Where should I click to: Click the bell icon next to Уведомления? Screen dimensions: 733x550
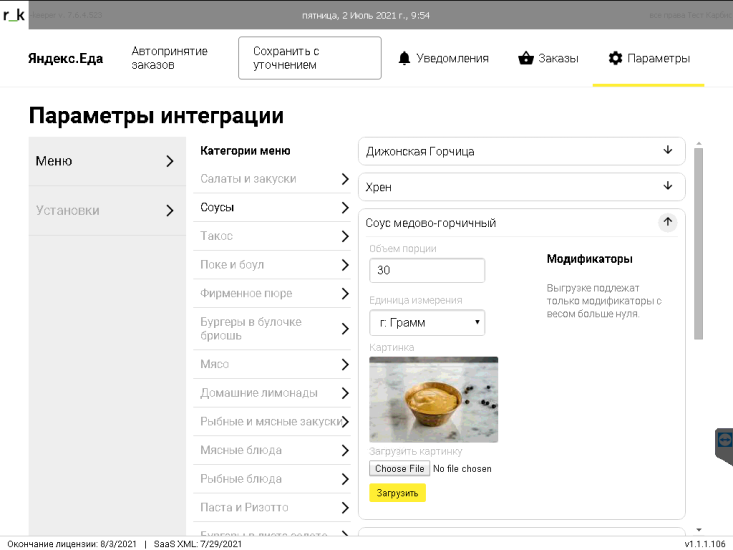[x=404, y=58]
